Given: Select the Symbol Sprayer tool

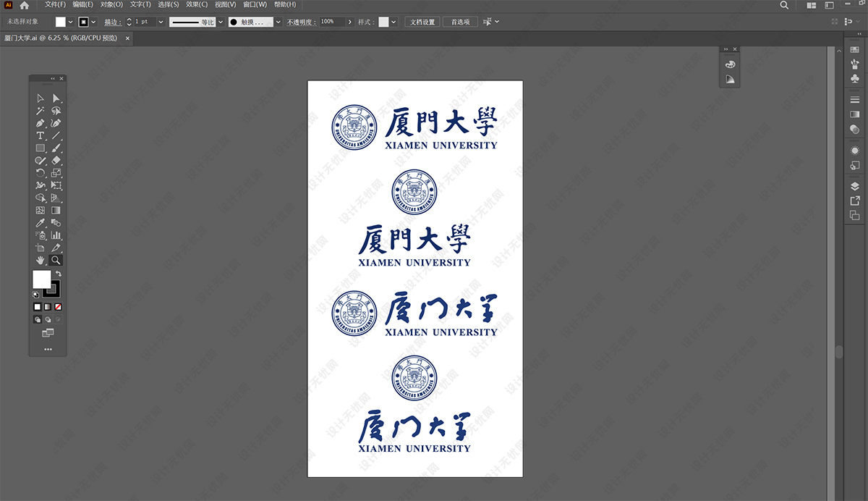Looking at the screenshot, I should pos(41,235).
